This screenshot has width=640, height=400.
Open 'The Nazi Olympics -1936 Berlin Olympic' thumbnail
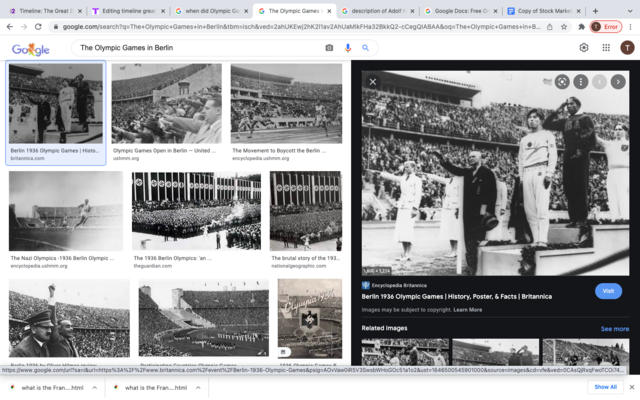coord(66,211)
